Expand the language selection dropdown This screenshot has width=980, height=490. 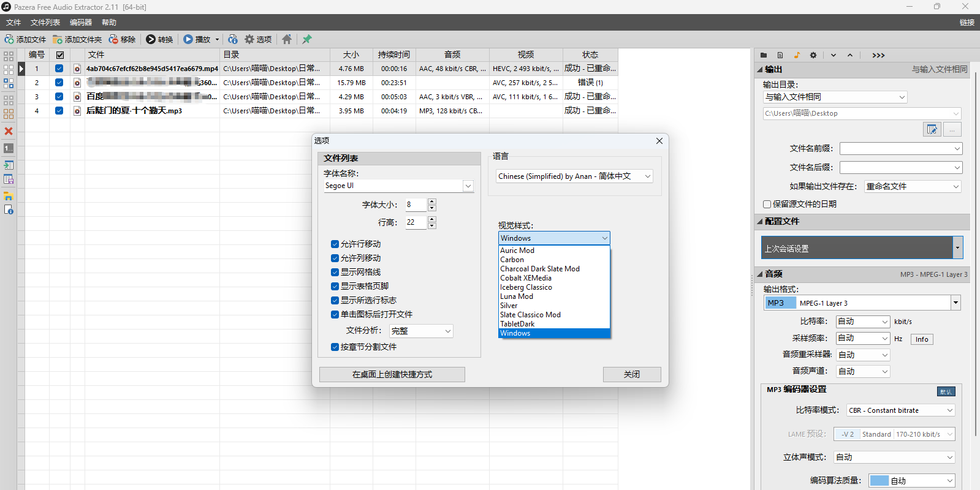coord(647,176)
